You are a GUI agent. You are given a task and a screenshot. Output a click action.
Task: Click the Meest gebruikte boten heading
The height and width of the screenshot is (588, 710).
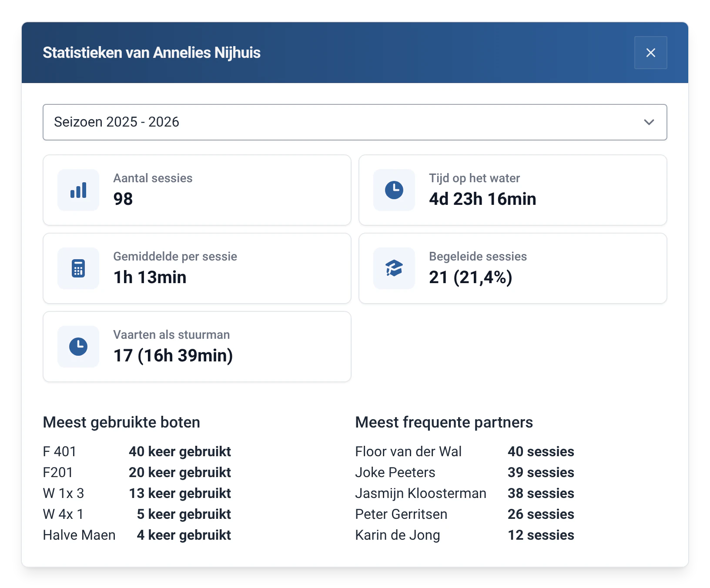point(121,422)
